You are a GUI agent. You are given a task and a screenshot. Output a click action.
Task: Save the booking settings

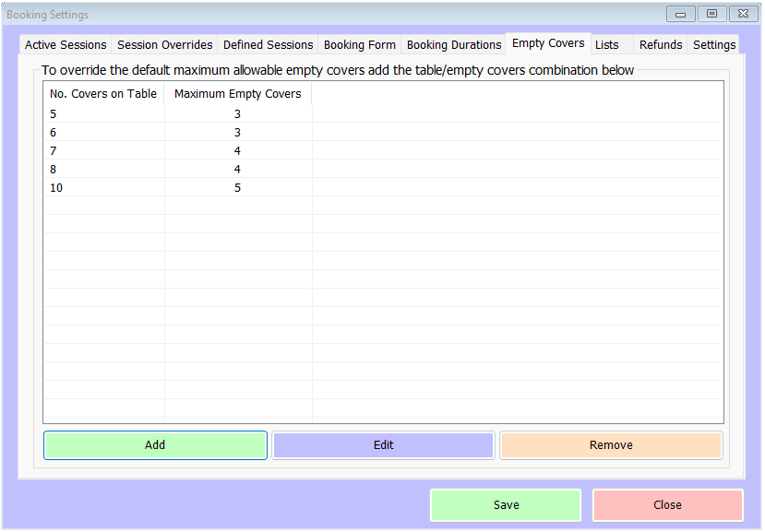506,505
